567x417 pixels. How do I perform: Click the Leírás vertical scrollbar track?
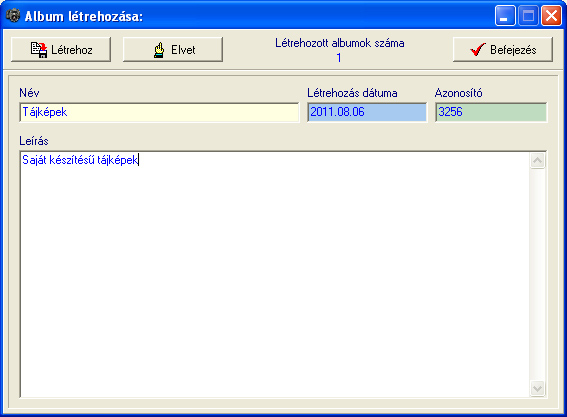[x=538, y=275]
